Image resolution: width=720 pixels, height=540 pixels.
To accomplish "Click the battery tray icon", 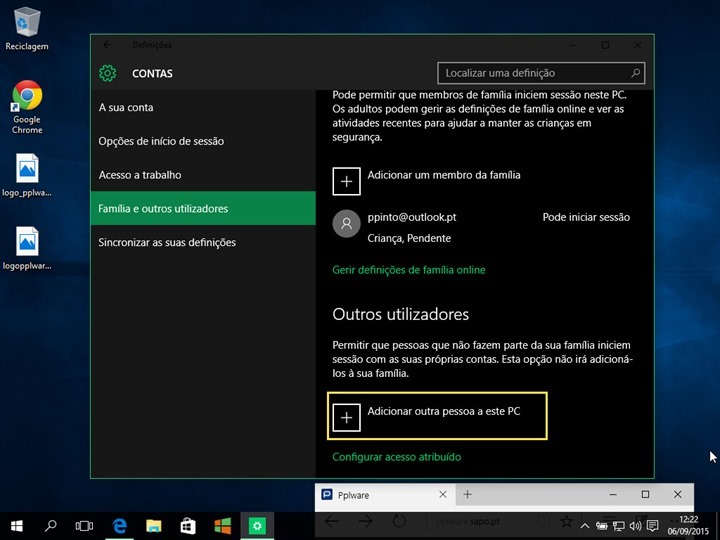I will [602, 526].
